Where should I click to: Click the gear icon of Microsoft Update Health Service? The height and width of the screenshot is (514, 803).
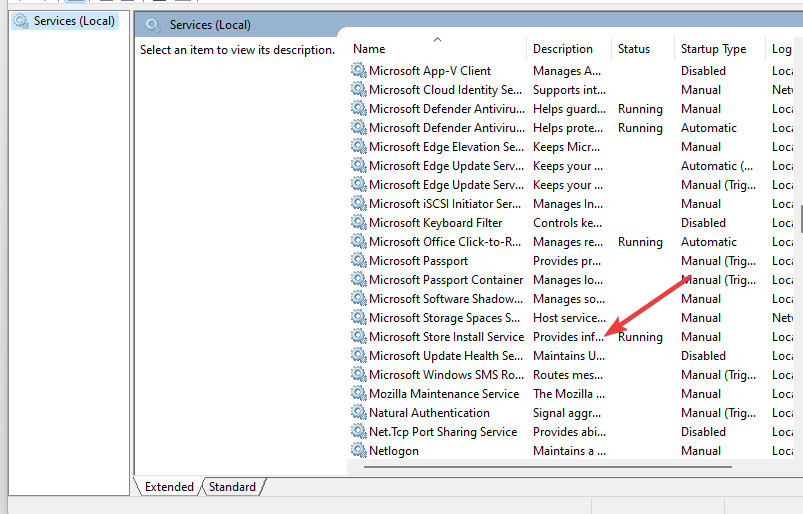click(358, 355)
